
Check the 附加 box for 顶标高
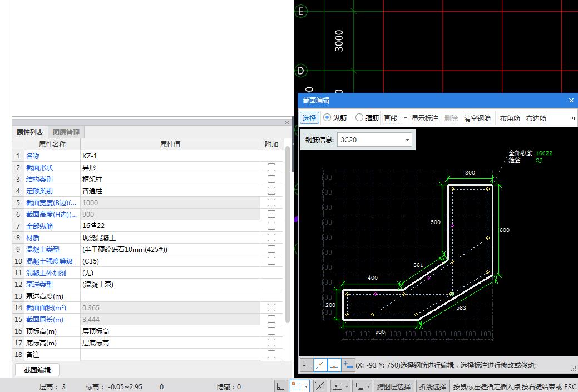pyautogui.click(x=271, y=331)
